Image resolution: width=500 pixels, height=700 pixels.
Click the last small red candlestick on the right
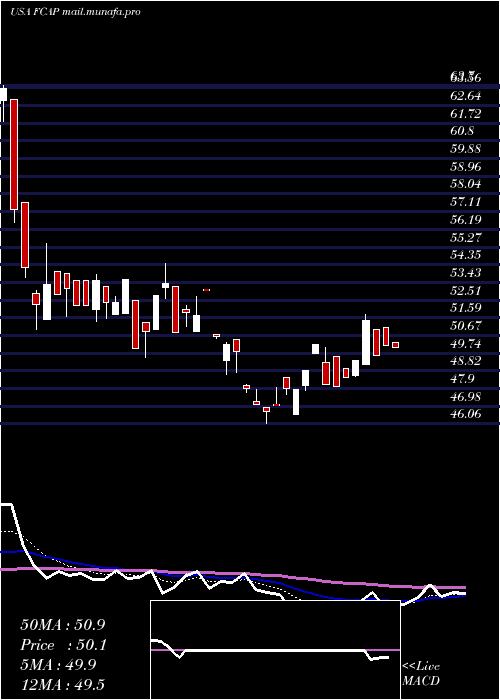click(395, 345)
